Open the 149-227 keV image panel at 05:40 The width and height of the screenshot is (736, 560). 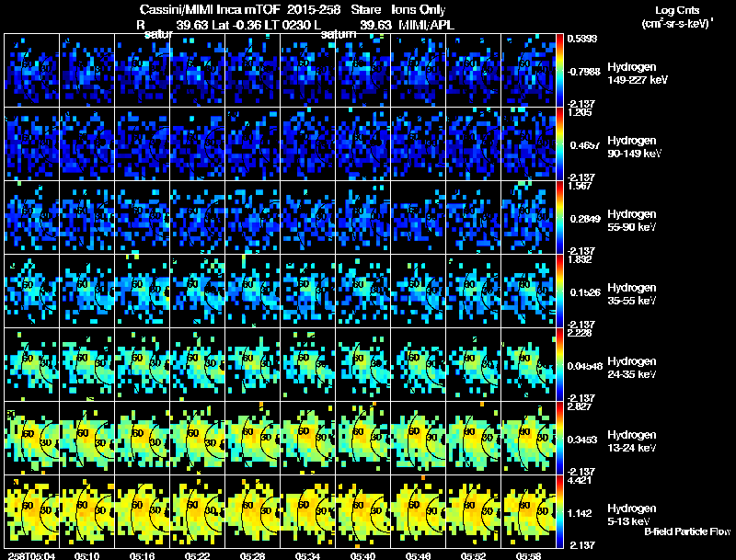tap(362, 70)
